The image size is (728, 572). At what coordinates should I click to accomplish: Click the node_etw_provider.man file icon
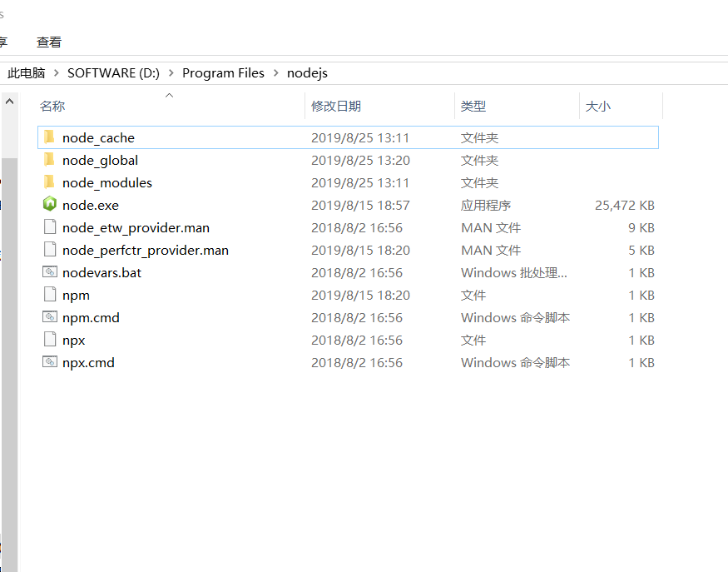tap(50, 226)
